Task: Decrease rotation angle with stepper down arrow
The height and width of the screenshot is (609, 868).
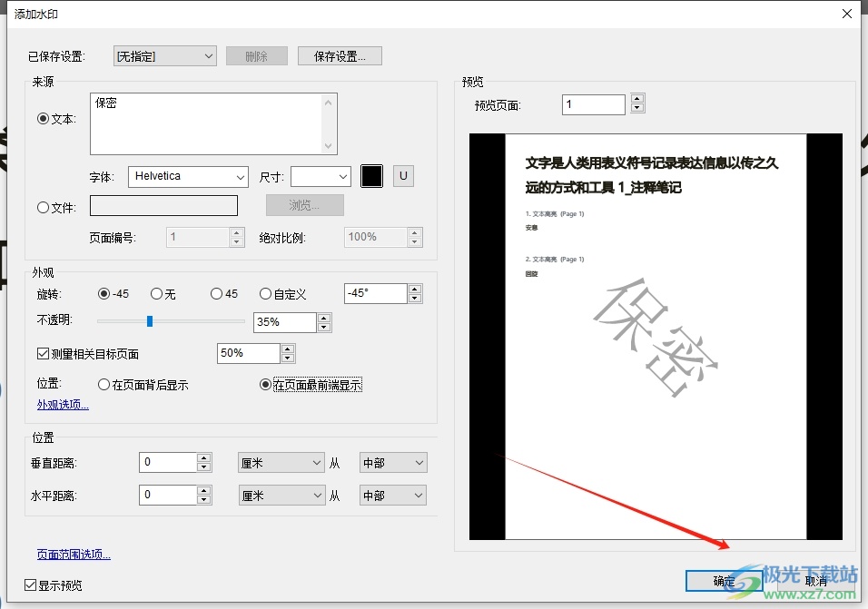Action: pyautogui.click(x=415, y=298)
